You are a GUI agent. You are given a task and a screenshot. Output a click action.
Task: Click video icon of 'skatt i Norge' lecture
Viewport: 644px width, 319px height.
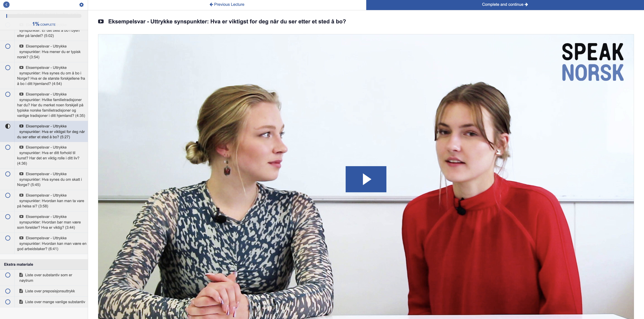point(22,174)
